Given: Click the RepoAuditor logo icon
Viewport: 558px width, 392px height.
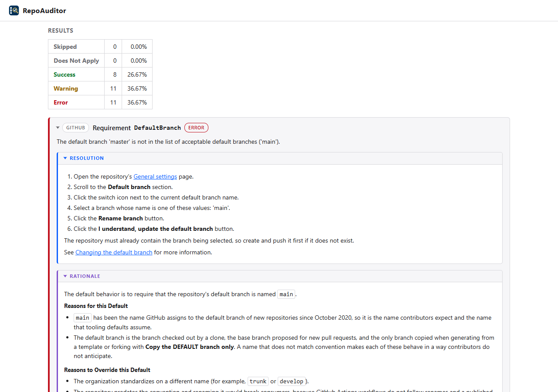Looking at the screenshot, I should [14, 10].
